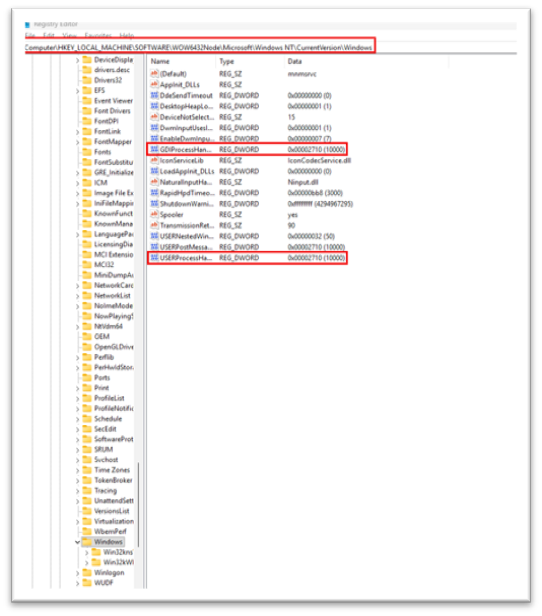Click the DeviceNotSelect... string icon
542x616 pixels.
click(154, 117)
